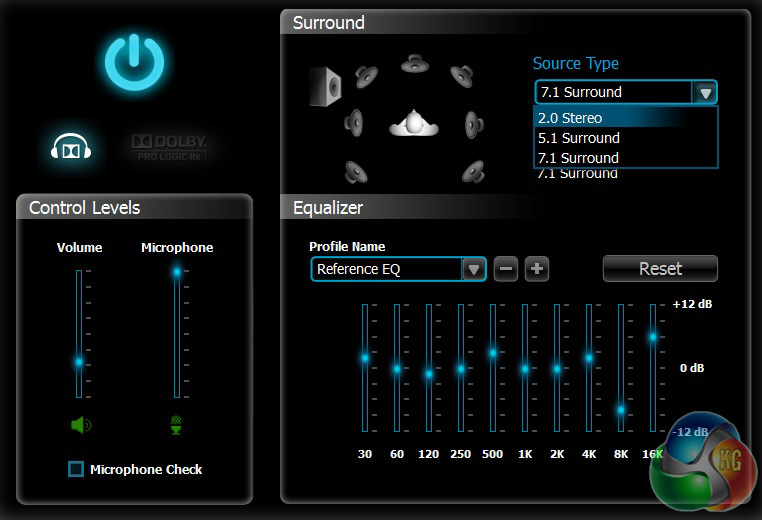Choose 2.0 Stereo from the list

626,118
